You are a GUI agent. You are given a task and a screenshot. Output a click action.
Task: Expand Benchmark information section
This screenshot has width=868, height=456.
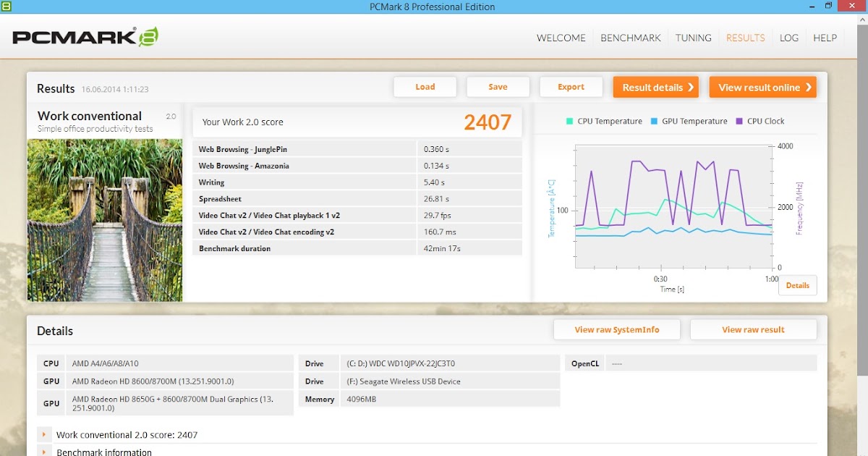[x=44, y=452]
